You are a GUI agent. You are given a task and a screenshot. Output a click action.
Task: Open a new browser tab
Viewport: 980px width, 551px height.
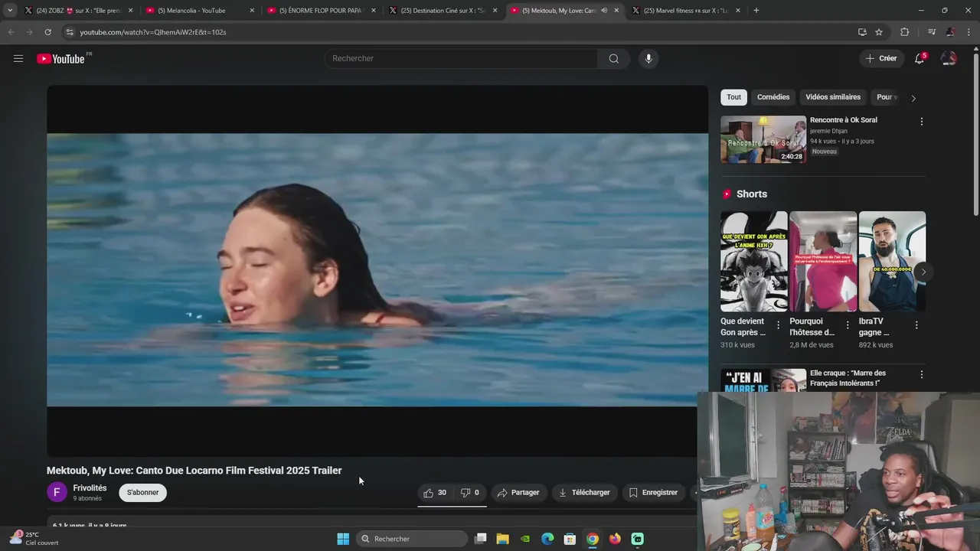click(x=756, y=11)
